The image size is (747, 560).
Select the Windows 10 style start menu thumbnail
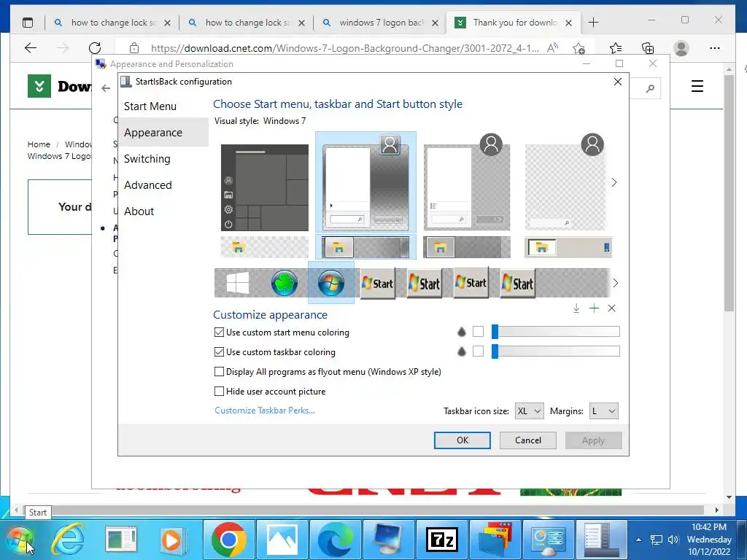pos(264,187)
